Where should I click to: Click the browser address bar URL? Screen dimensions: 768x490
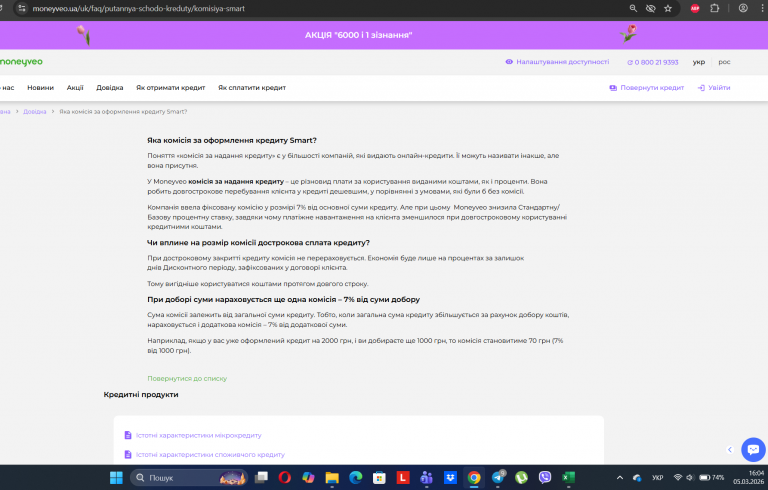[139, 8]
